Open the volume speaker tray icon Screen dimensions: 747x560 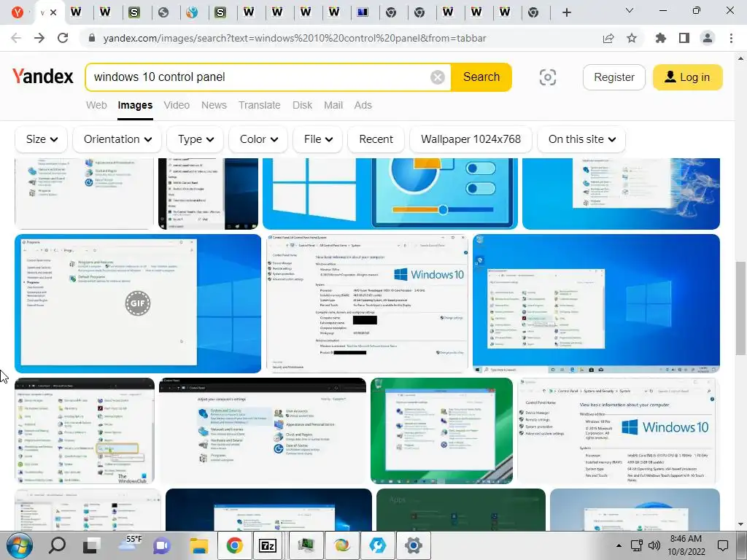654,545
